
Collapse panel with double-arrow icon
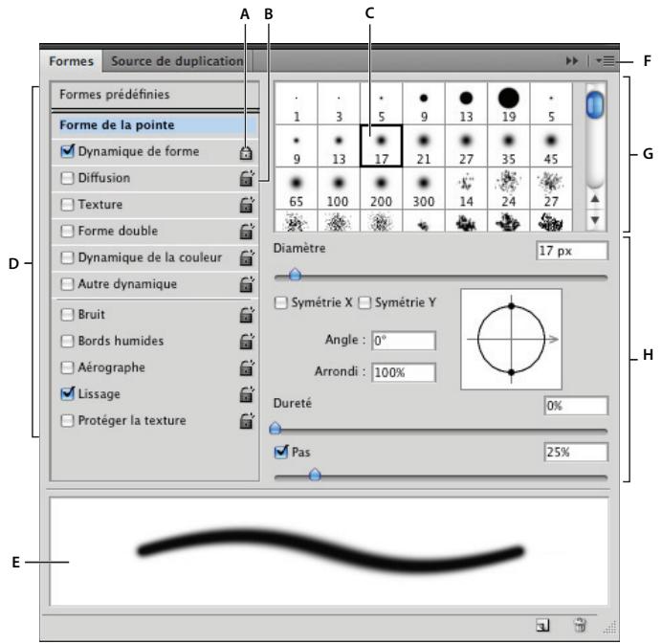coord(572,61)
